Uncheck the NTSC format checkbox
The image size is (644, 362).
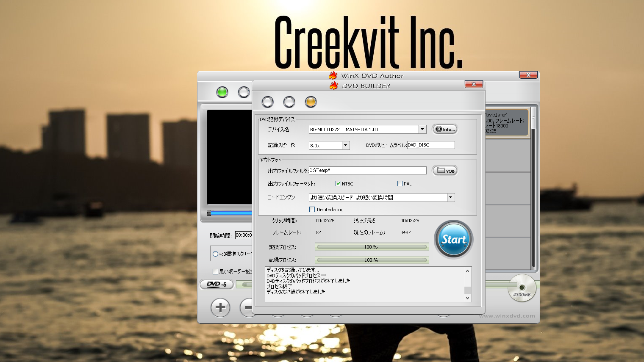338,184
